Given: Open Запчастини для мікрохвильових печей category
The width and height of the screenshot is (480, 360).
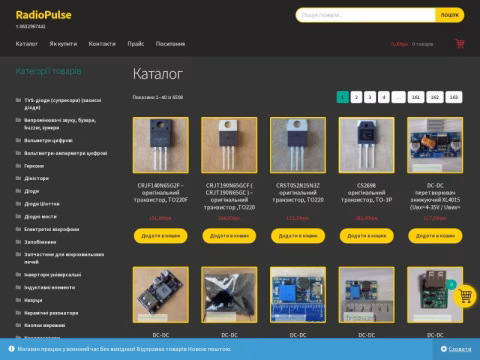Looking at the screenshot, I should (64, 258).
